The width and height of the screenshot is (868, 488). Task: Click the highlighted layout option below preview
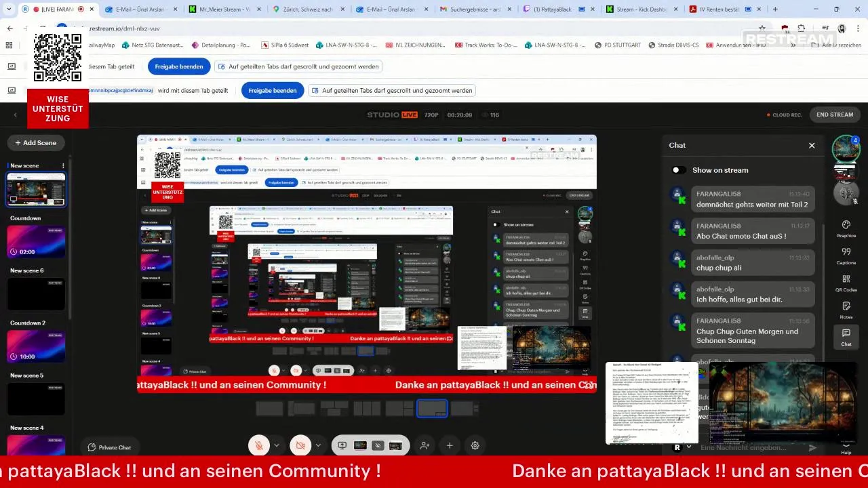click(432, 409)
